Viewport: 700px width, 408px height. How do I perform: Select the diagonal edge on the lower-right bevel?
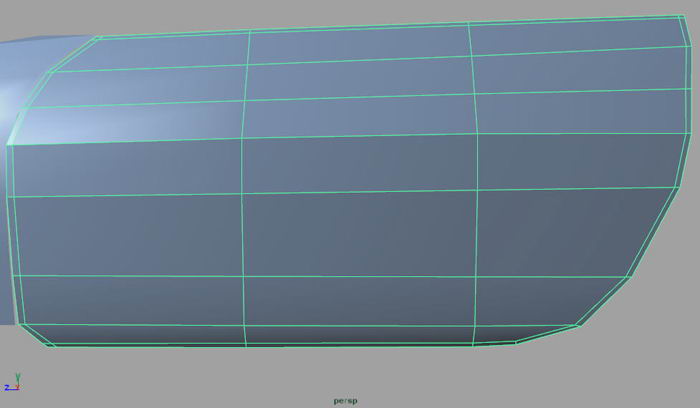(x=603, y=301)
